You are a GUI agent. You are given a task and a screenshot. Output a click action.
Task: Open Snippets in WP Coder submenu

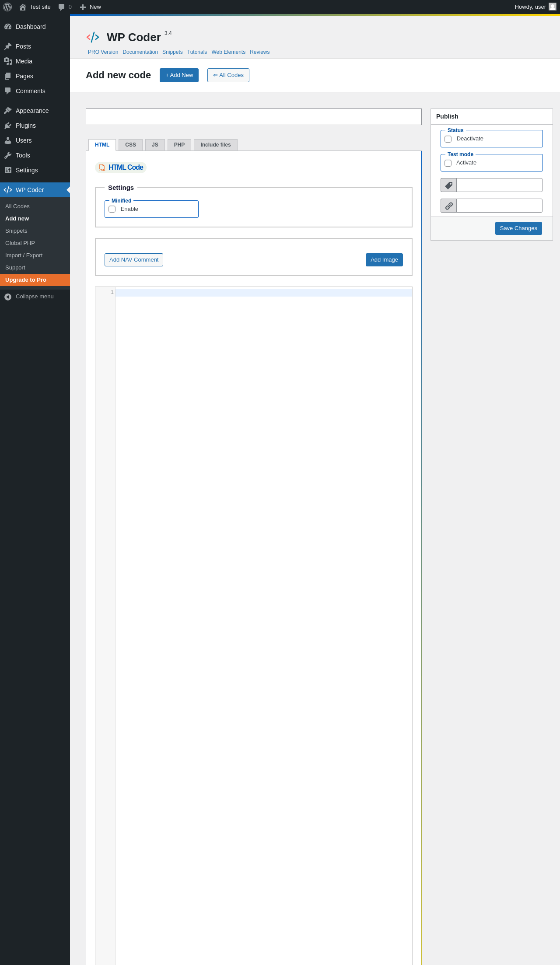tap(35, 231)
